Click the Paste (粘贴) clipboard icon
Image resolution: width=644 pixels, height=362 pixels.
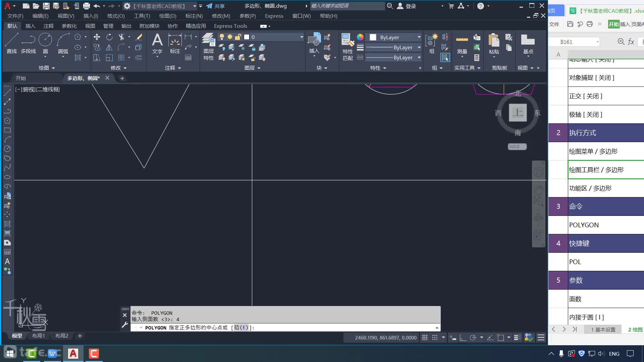tap(494, 43)
